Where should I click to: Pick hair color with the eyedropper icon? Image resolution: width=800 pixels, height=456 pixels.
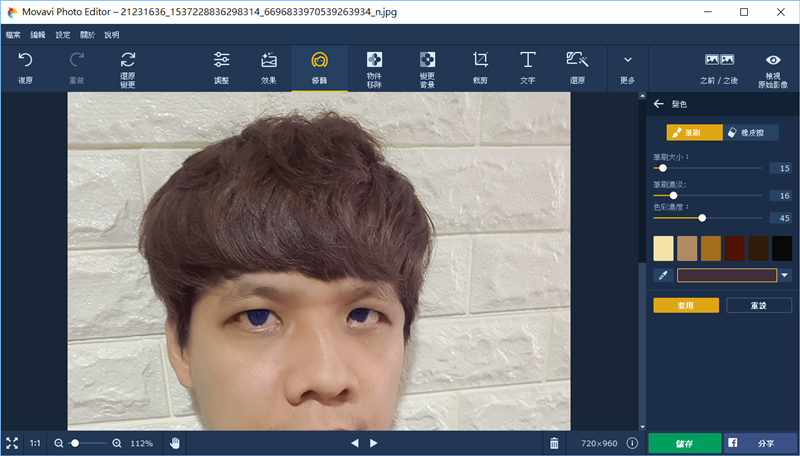point(662,275)
